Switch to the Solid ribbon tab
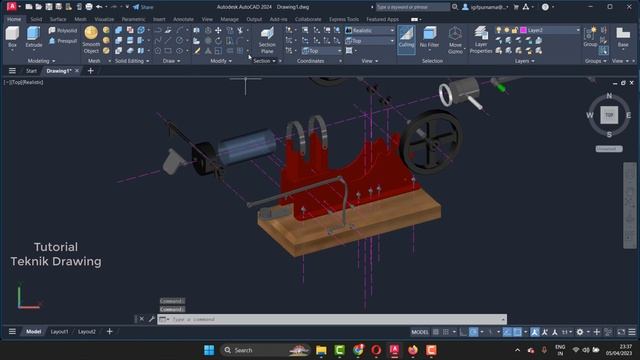Viewport: 640px width, 360px height. tap(36, 19)
